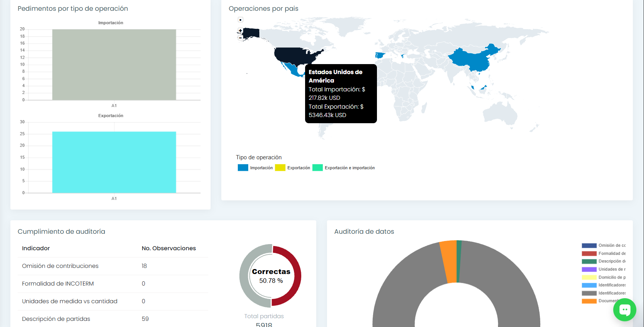This screenshot has height=327, width=644.
Task: Toggle the gray Identificadores legend item
Action: pos(604,293)
